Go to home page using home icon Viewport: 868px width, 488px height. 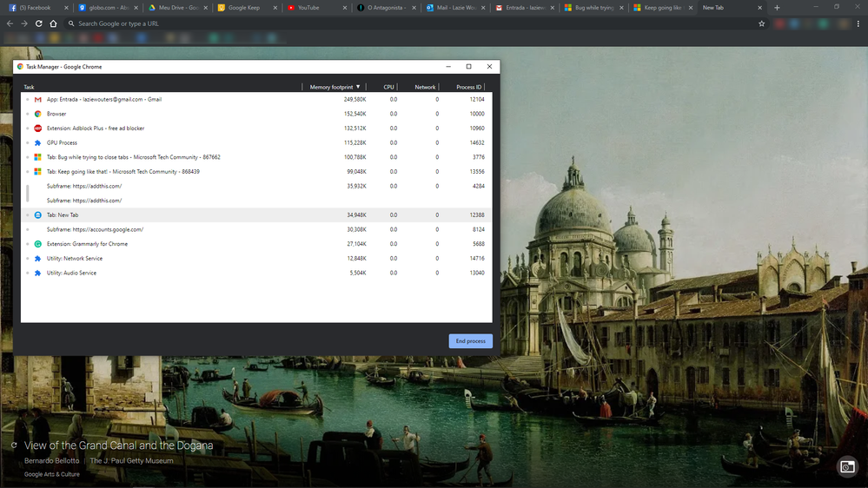tap(53, 23)
